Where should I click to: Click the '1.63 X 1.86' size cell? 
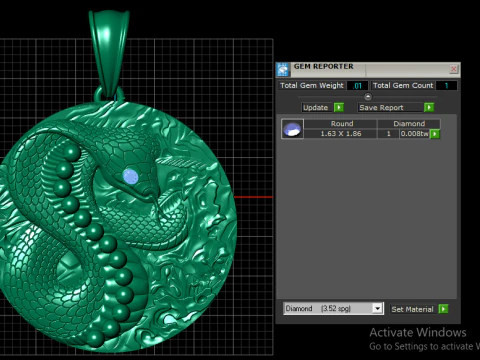tap(341, 134)
